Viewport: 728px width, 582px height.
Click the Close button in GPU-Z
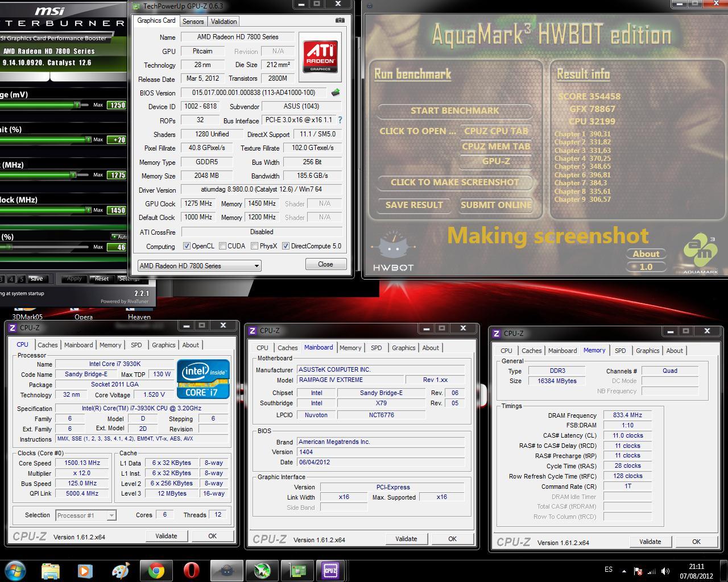click(x=325, y=264)
